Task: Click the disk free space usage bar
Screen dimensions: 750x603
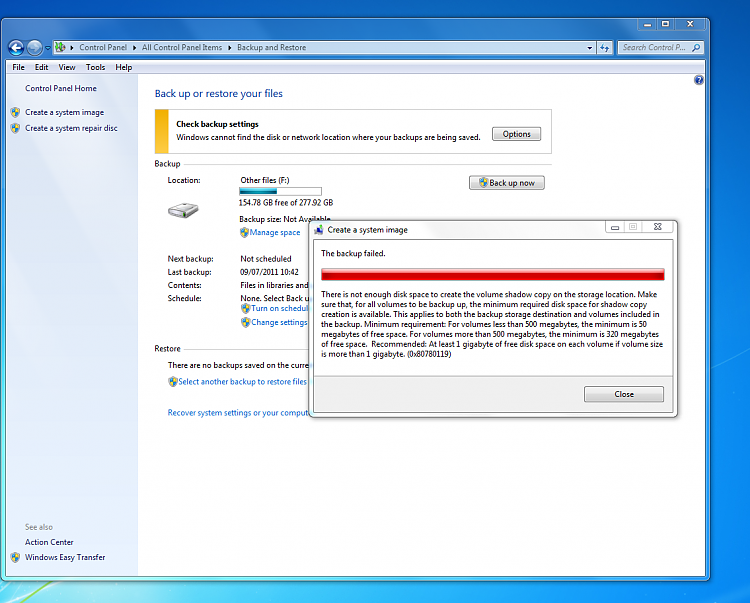Action: (280, 191)
